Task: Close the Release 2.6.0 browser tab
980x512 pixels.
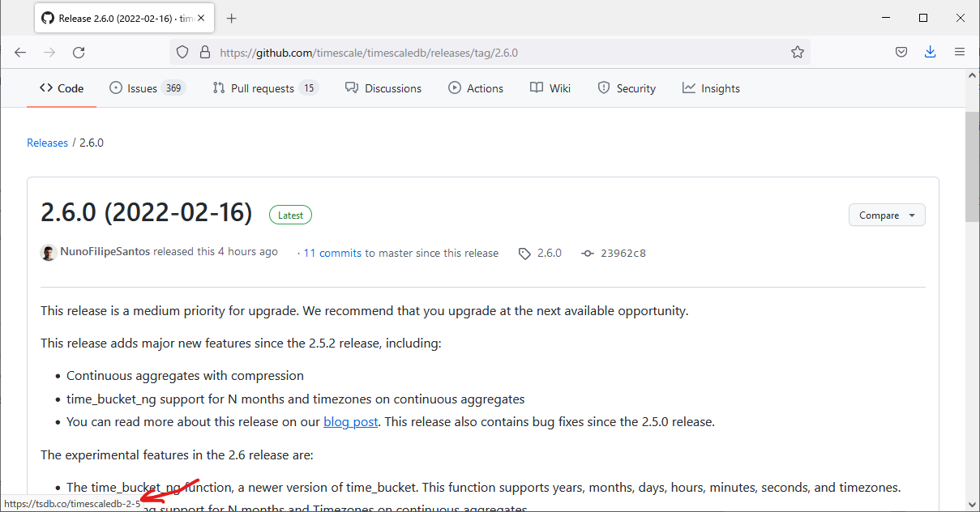Action: pos(203,18)
